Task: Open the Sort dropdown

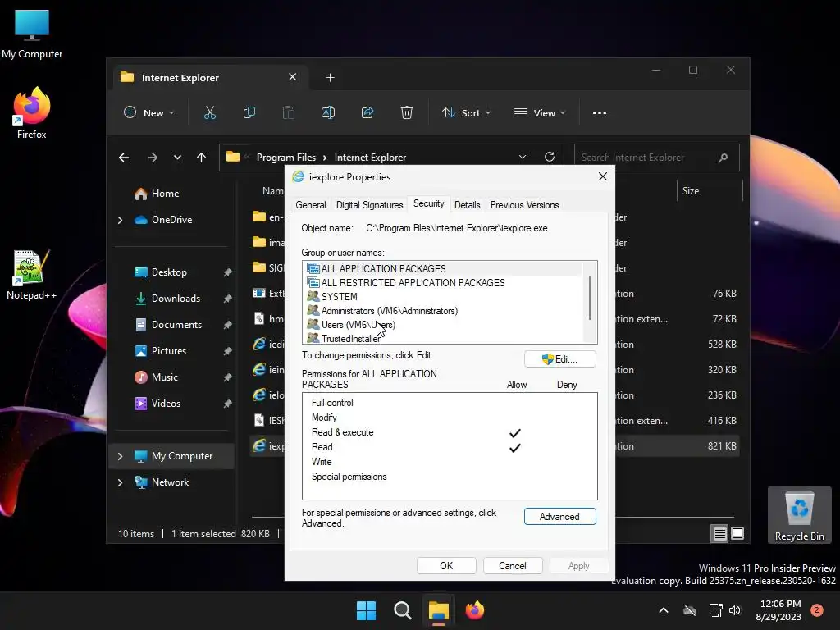Action: pos(466,113)
